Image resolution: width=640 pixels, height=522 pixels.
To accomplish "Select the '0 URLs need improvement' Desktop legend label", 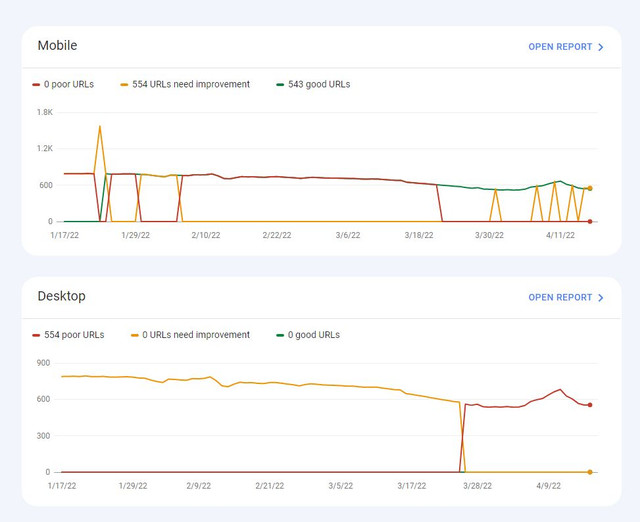I will (x=196, y=335).
